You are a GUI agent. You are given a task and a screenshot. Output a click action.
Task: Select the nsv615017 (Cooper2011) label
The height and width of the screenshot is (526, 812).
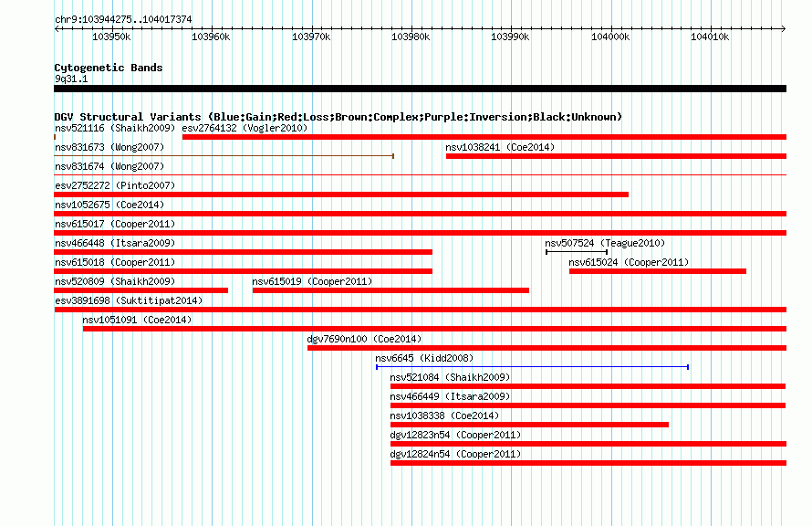pyautogui.click(x=115, y=224)
